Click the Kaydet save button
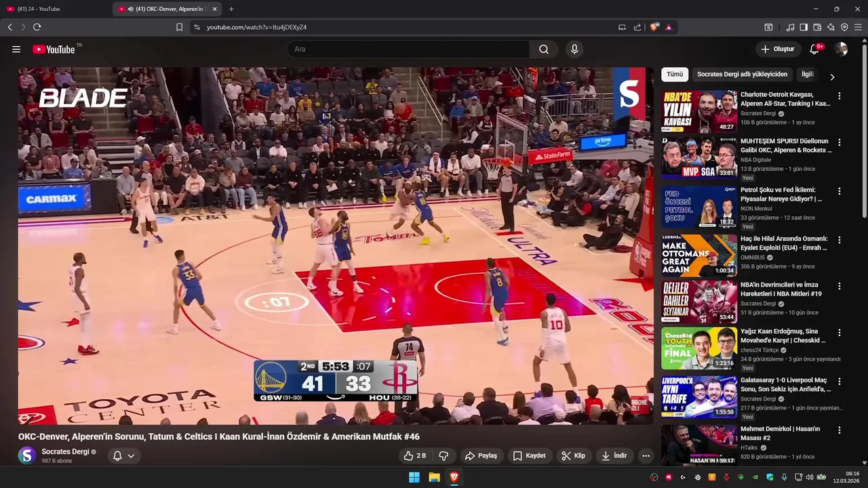Image resolution: width=868 pixels, height=488 pixels. coord(529,455)
